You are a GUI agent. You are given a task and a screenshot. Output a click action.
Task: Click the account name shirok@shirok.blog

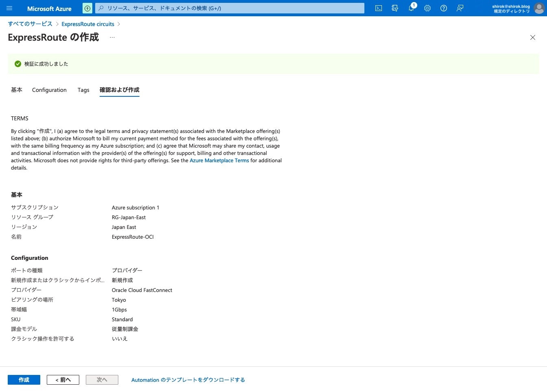click(x=511, y=6)
